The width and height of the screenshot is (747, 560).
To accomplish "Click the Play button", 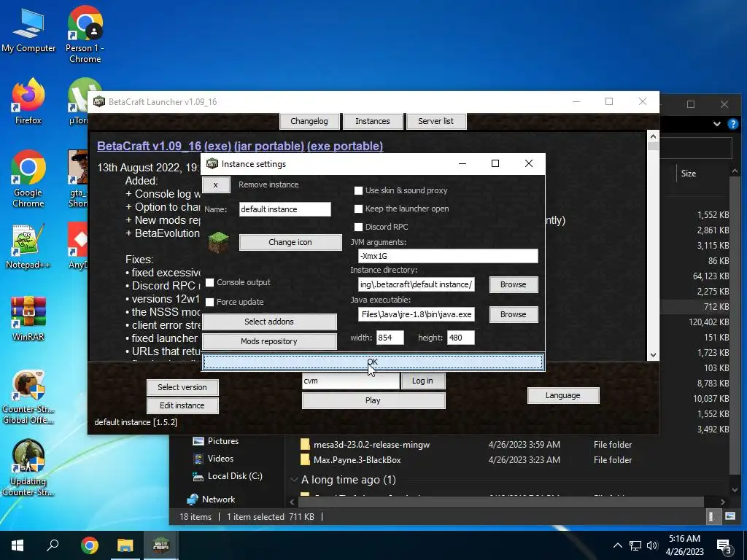I will (x=373, y=400).
